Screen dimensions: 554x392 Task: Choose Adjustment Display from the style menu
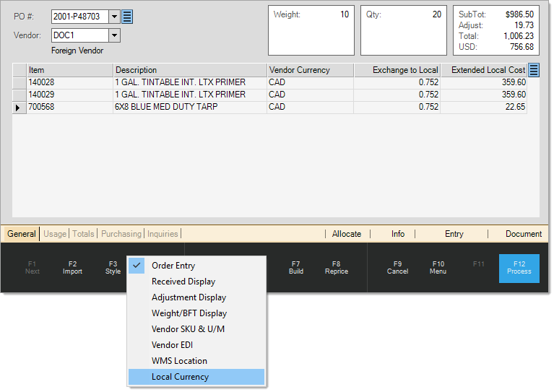point(196,297)
